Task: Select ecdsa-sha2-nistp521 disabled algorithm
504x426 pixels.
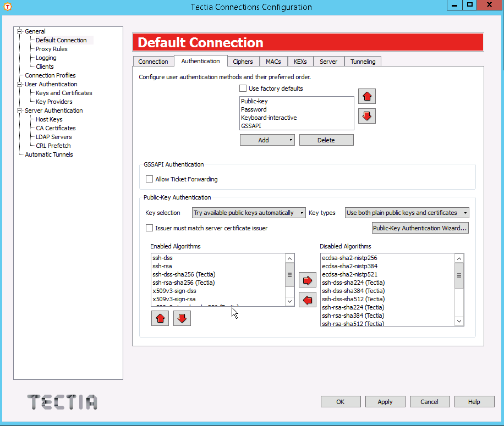Action: (x=388, y=274)
